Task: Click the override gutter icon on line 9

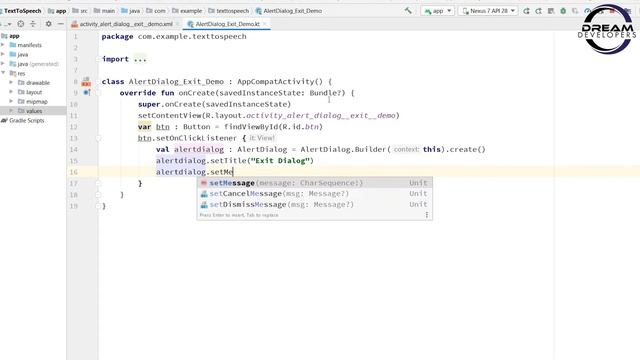Action: (87, 93)
